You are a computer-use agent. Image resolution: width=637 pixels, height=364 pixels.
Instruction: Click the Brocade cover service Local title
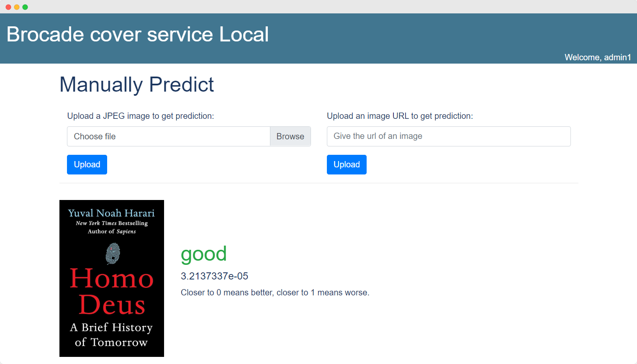tap(137, 34)
